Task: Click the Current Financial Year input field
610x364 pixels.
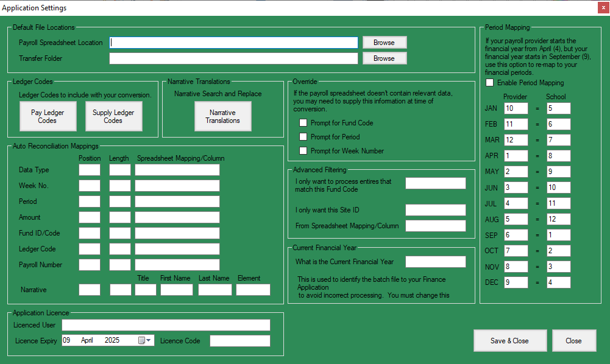Action: (435, 262)
